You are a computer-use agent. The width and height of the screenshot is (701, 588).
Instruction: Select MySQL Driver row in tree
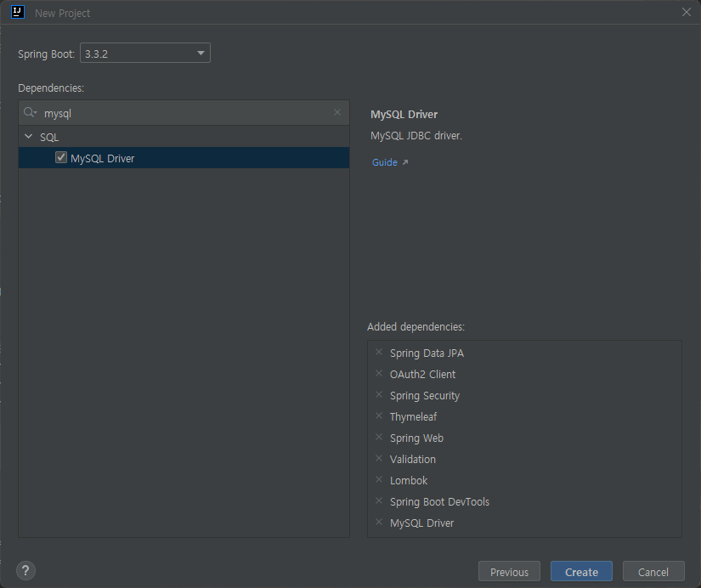pyautogui.click(x=184, y=158)
